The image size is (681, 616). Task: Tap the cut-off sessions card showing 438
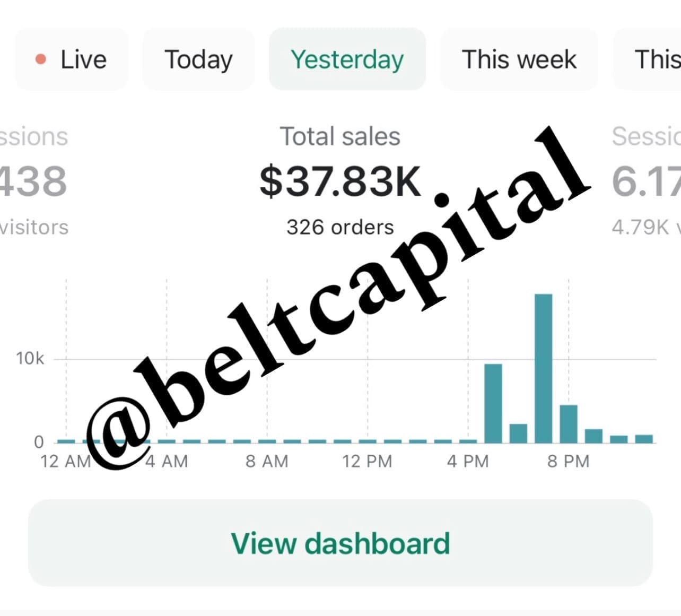34,180
